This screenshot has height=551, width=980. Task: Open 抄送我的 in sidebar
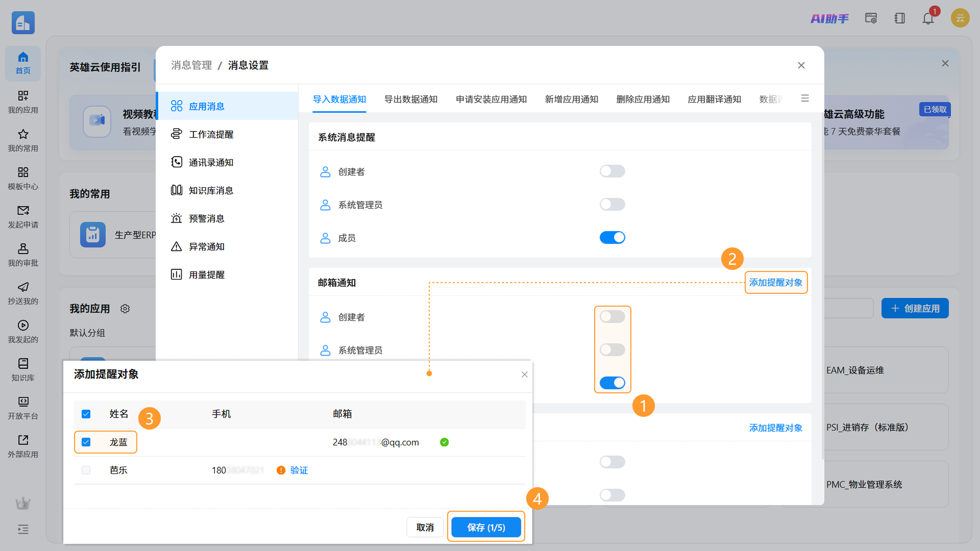tap(23, 293)
